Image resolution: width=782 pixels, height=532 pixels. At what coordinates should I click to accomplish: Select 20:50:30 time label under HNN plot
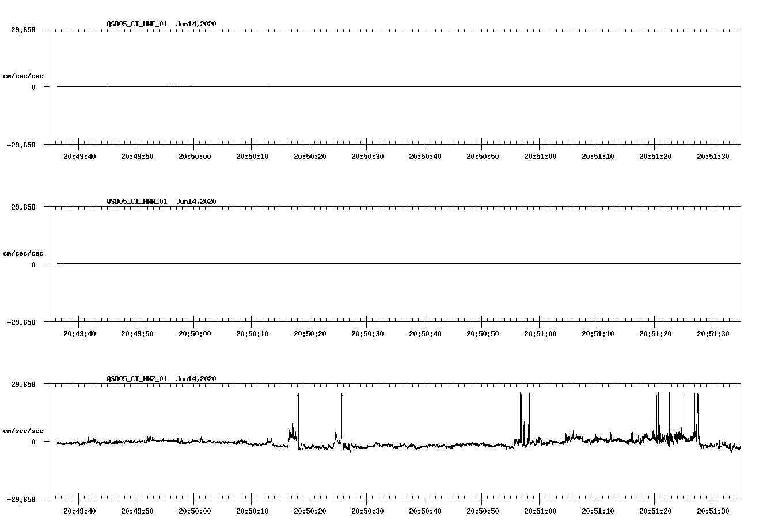click(367, 333)
